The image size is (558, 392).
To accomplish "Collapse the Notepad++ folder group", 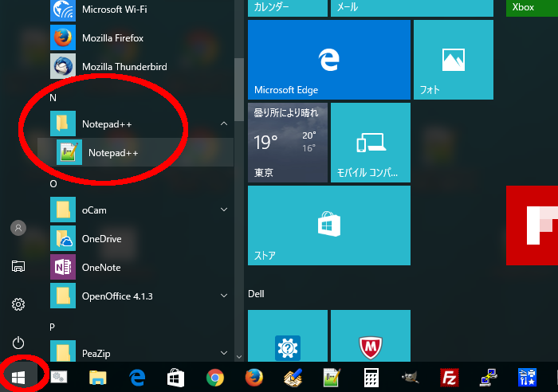I will coord(224,123).
